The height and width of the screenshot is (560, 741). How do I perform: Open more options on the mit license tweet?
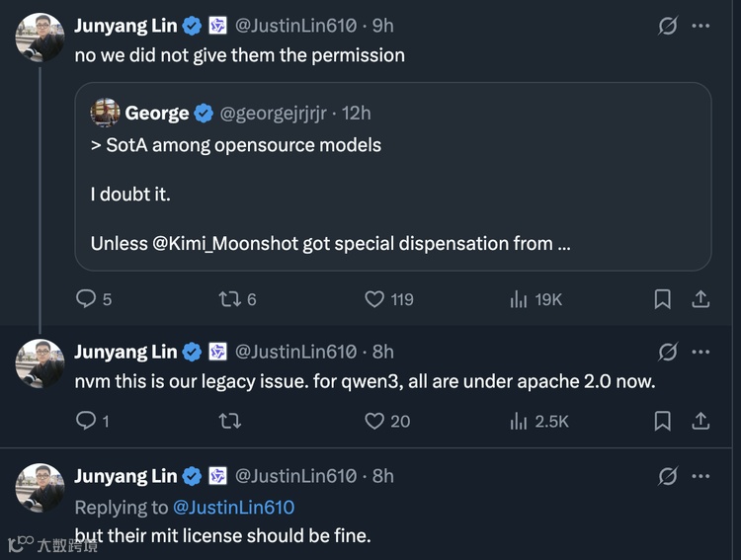pos(700,476)
